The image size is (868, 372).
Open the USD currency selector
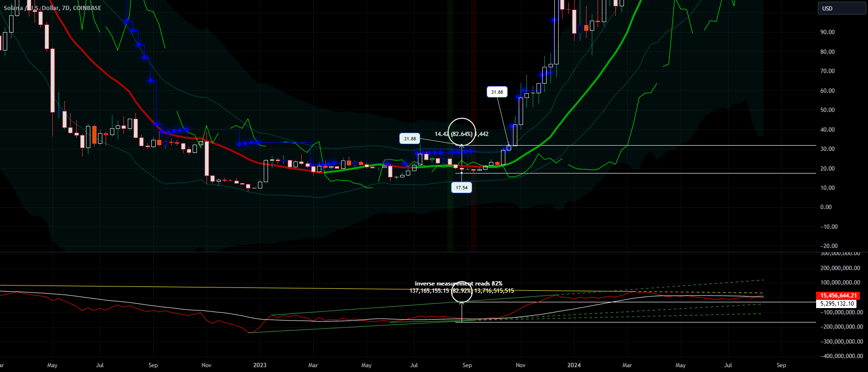click(842, 8)
